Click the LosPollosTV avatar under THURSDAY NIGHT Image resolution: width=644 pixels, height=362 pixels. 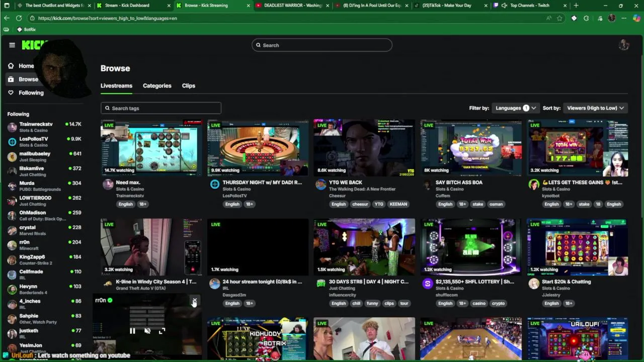(214, 185)
